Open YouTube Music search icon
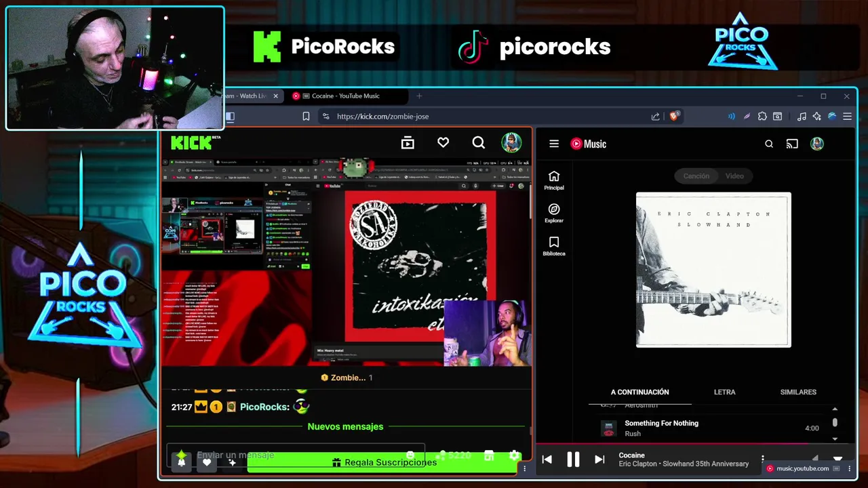 [769, 144]
